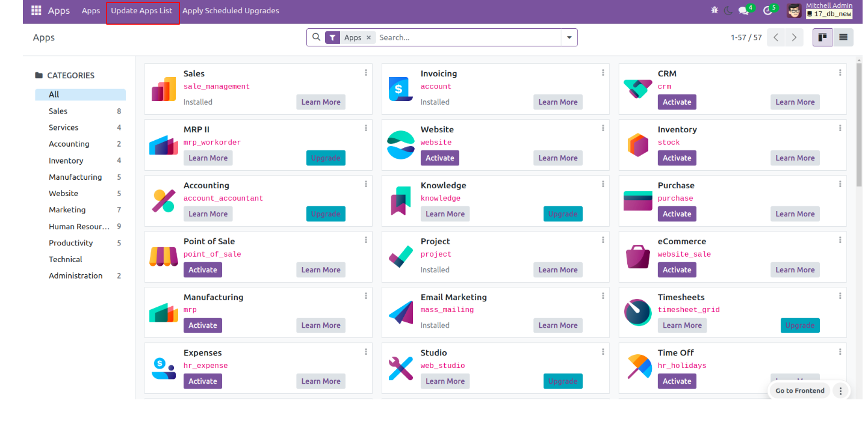Click Mitchell Admin avatar picture
868x421 pixels.
(795, 11)
